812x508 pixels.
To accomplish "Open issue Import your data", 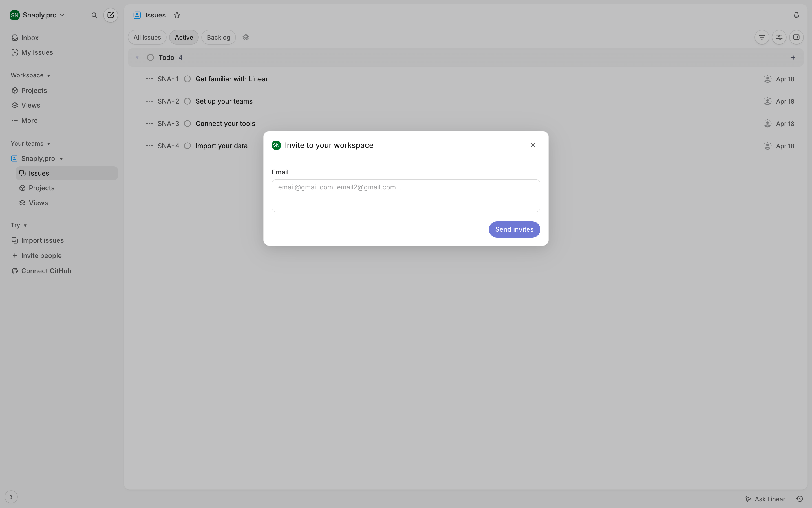I will [221, 146].
